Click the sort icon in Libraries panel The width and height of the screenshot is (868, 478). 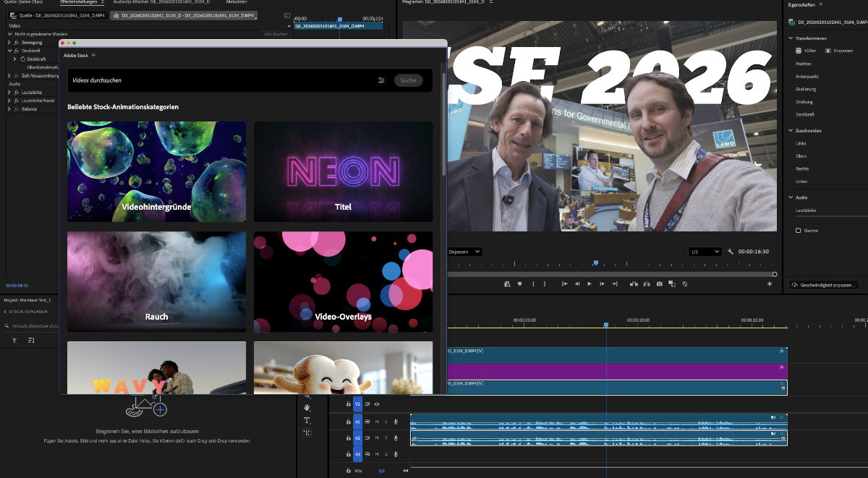click(x=31, y=340)
